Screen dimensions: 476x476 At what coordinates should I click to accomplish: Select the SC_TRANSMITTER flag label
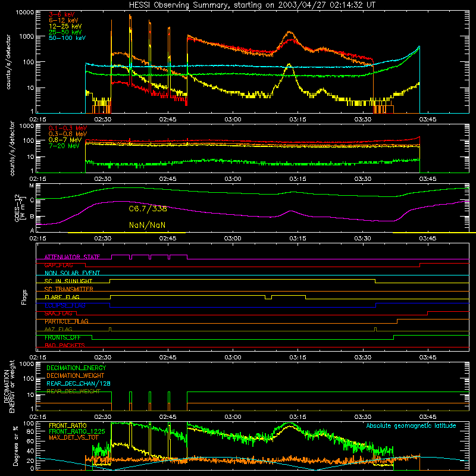coord(69,289)
